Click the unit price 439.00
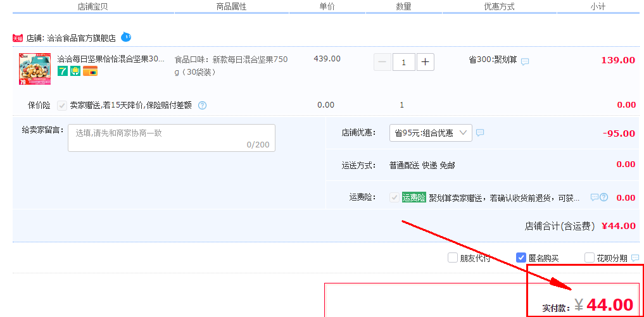This screenshot has width=644, height=317. click(x=327, y=59)
